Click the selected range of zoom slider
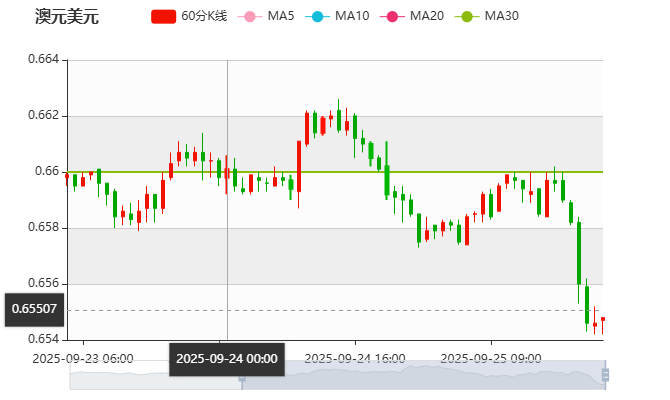Screen dimensions: 670x400 point(420,376)
